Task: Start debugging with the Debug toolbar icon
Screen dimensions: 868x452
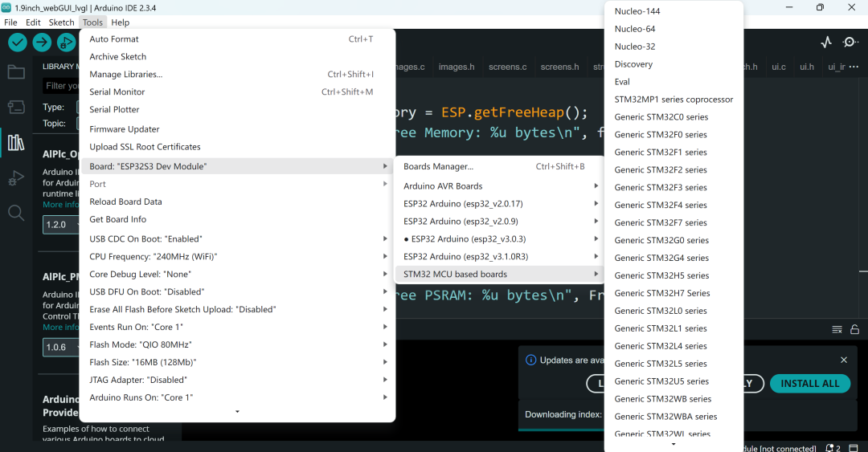Action: click(x=66, y=42)
